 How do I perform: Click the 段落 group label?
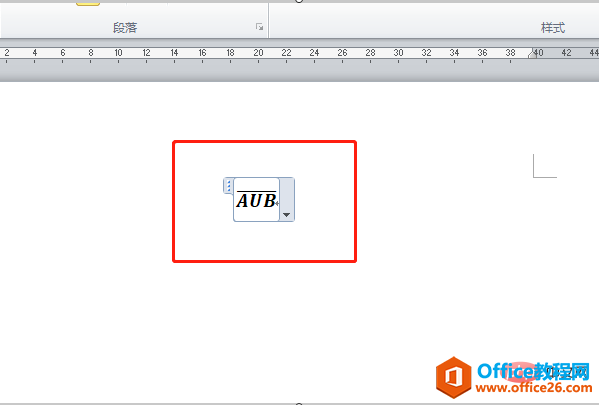coord(125,28)
